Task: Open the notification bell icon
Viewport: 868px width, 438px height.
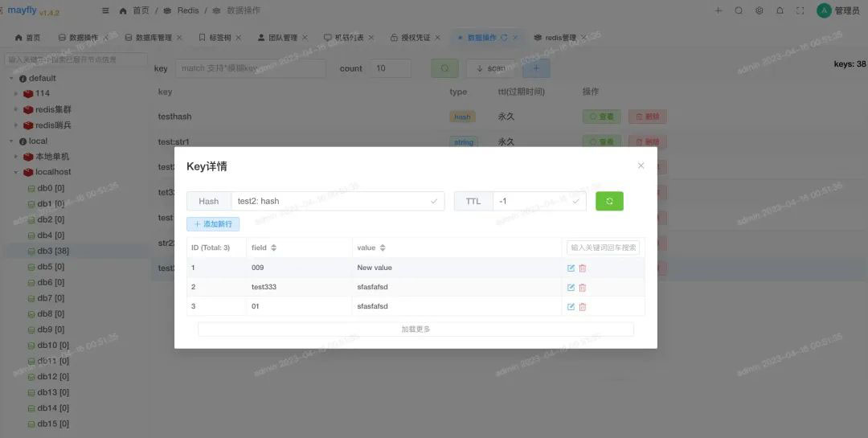Action: point(780,10)
